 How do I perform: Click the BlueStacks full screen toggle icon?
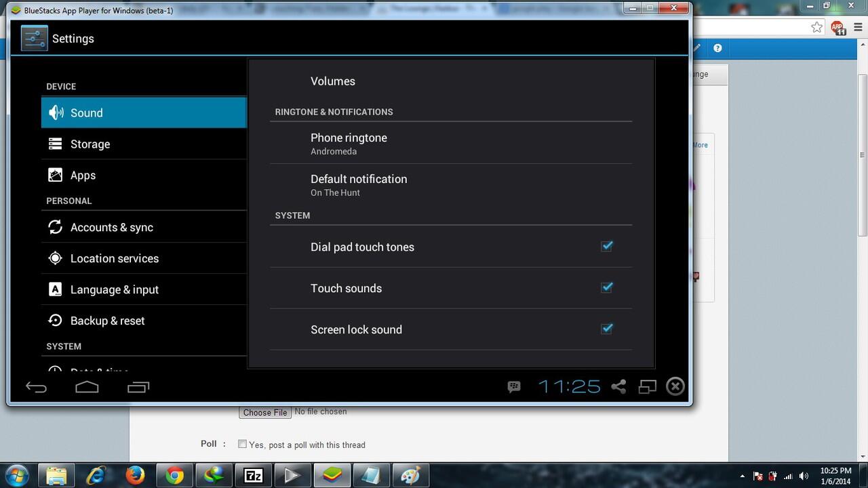pyautogui.click(x=648, y=386)
